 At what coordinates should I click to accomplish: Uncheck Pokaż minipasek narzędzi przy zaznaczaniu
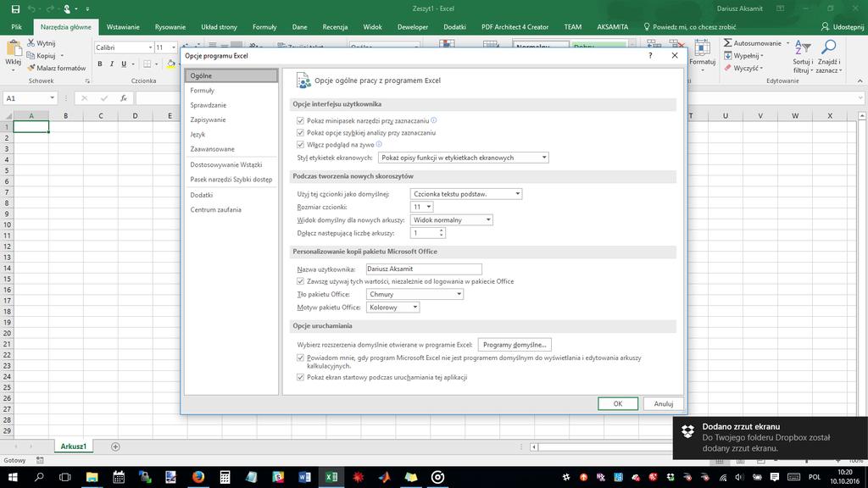pyautogui.click(x=301, y=120)
